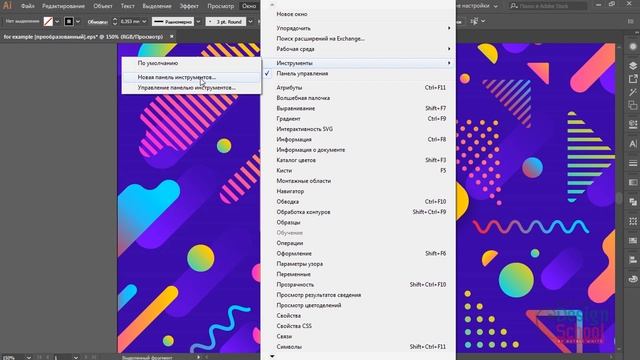Open the zoom level dropdown in status bar

point(29,358)
